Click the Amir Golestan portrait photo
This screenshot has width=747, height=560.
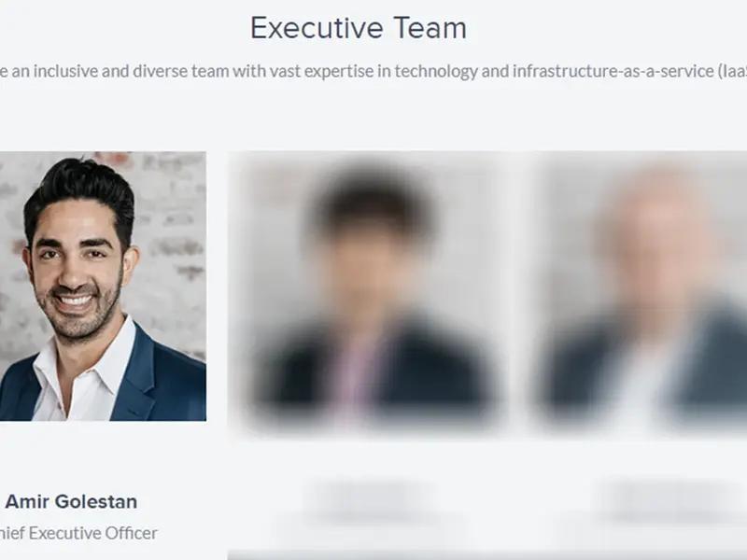[103, 287]
